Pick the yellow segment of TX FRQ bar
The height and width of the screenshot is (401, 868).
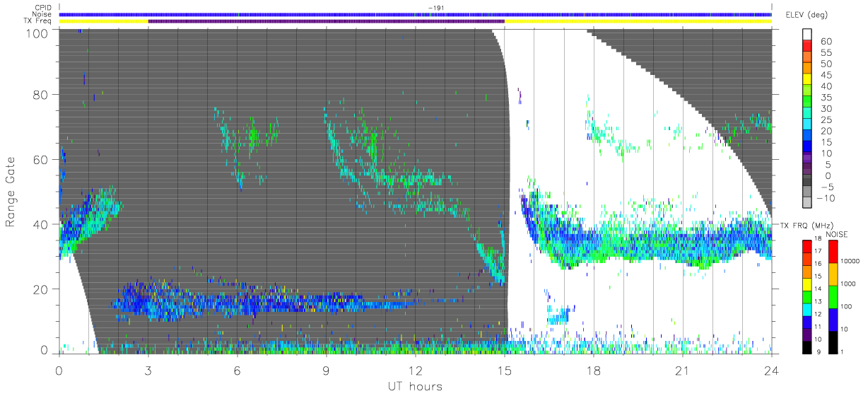pyautogui.click(x=807, y=284)
